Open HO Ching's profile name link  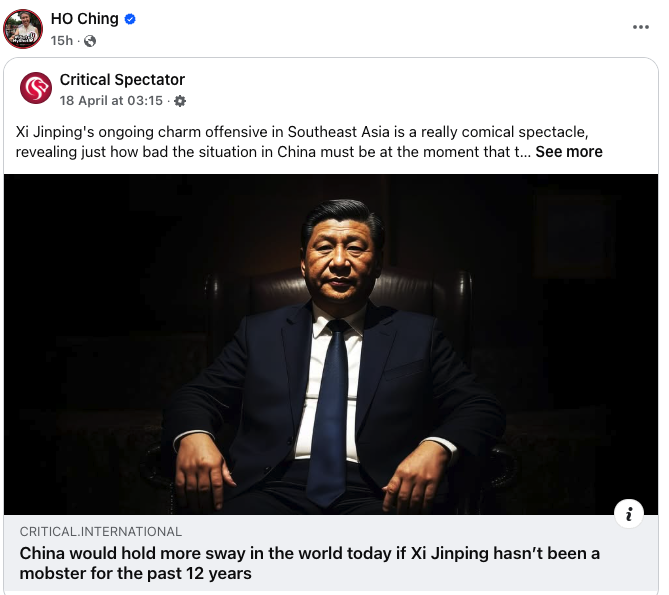coord(84,19)
